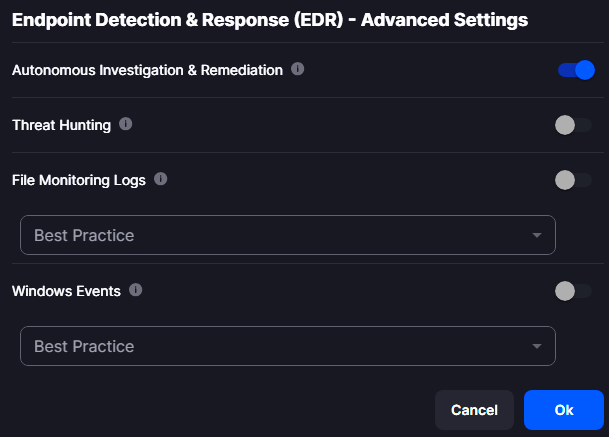Click the Windows Events label text
Screen dimensions: 609x437
(x=66, y=291)
